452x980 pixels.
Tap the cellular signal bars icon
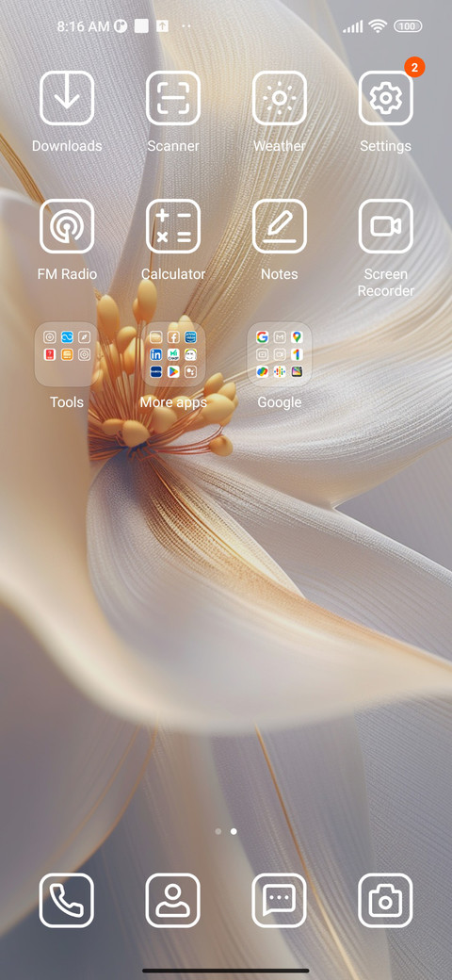(353, 27)
